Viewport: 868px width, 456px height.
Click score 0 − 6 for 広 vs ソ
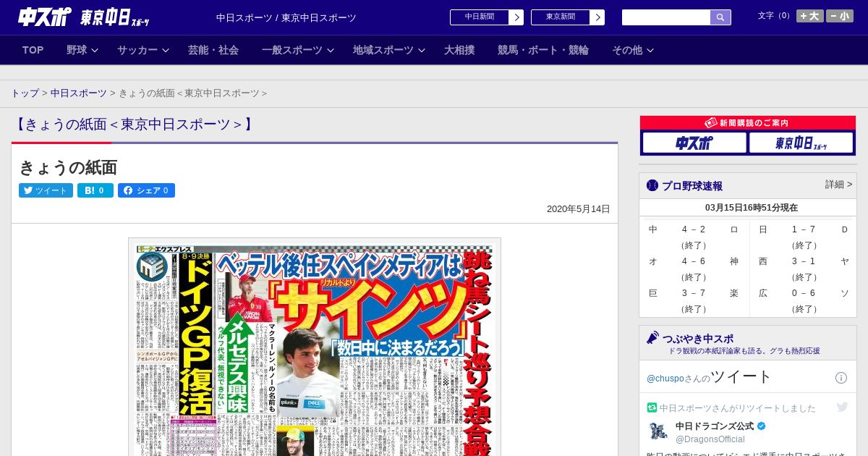tap(804, 293)
